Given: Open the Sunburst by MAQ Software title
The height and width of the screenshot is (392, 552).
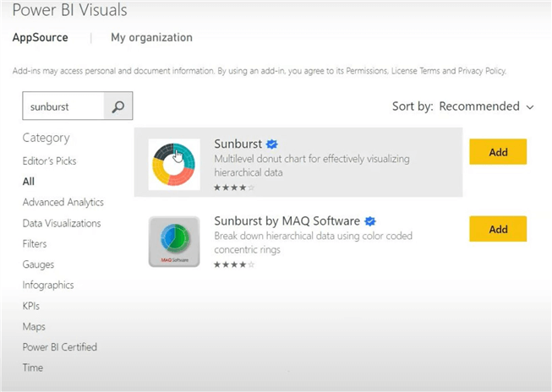Looking at the screenshot, I should 287,221.
